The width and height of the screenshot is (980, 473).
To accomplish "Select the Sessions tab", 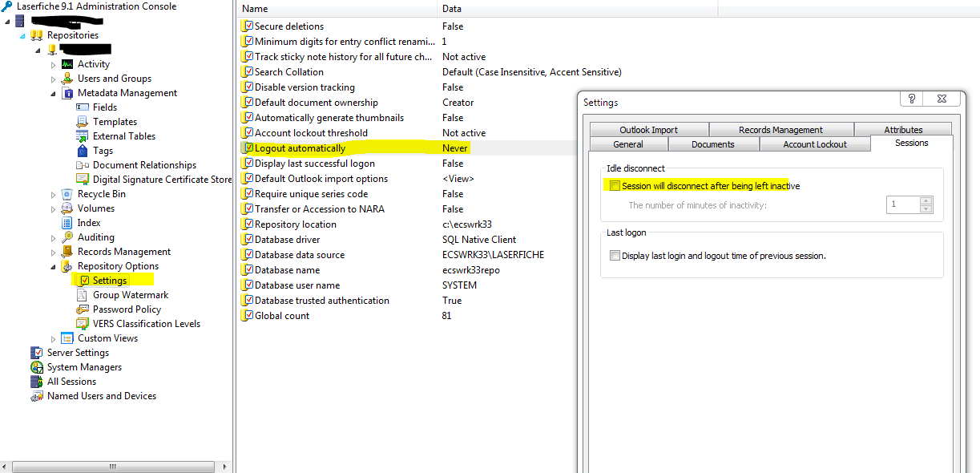I will (912, 143).
